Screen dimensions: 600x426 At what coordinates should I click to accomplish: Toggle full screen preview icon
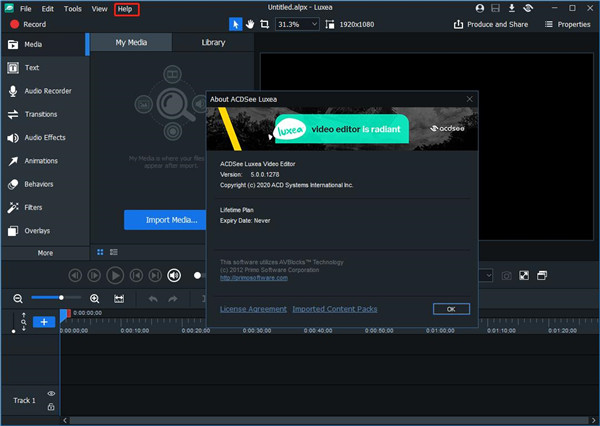pos(524,275)
